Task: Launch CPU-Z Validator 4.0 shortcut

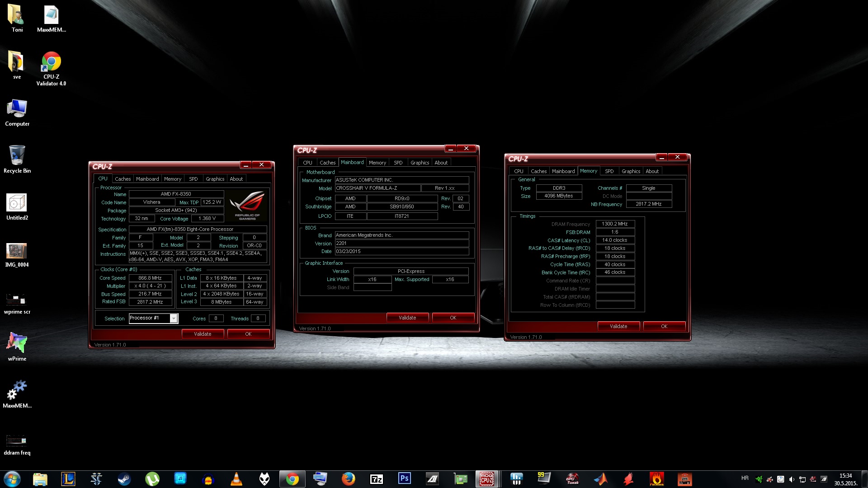Action: click(51, 69)
